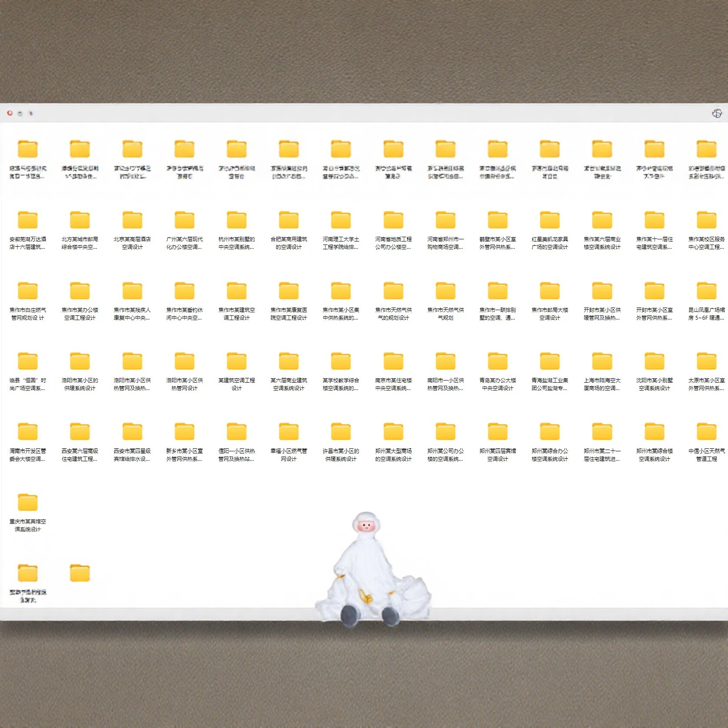The width and height of the screenshot is (728, 728).
Task: Select folder 昆山凤凰广场裙房 5~6F 暖通...
Action: click(x=707, y=291)
